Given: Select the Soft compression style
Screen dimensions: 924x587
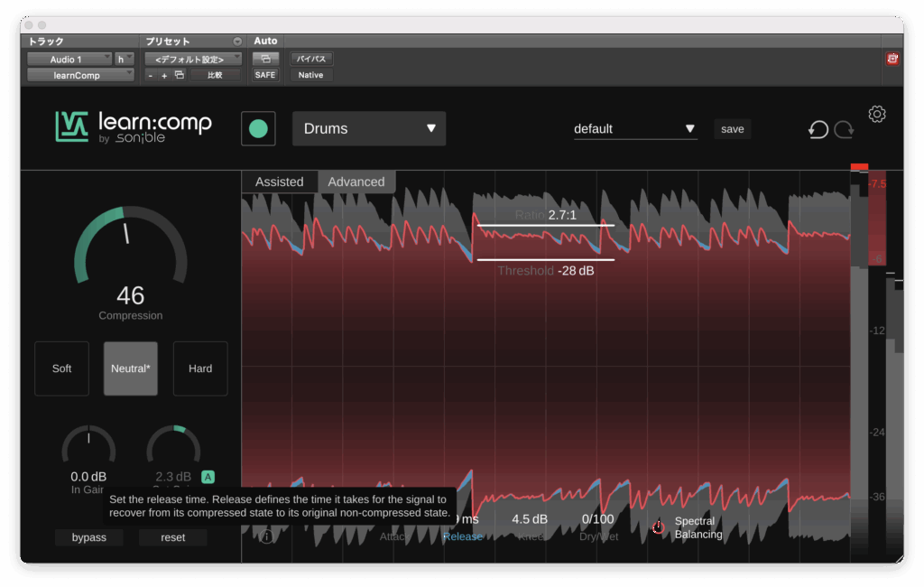Looking at the screenshot, I should click(62, 368).
